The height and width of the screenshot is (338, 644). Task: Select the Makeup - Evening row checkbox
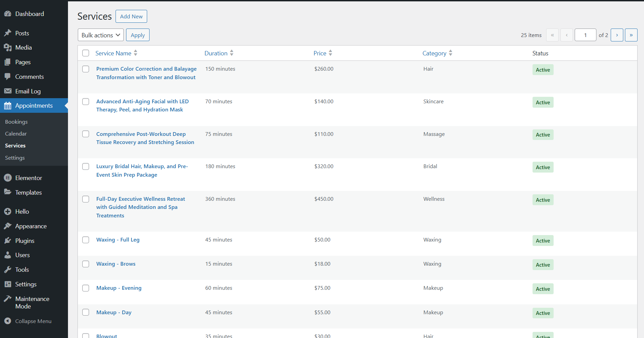point(86,288)
